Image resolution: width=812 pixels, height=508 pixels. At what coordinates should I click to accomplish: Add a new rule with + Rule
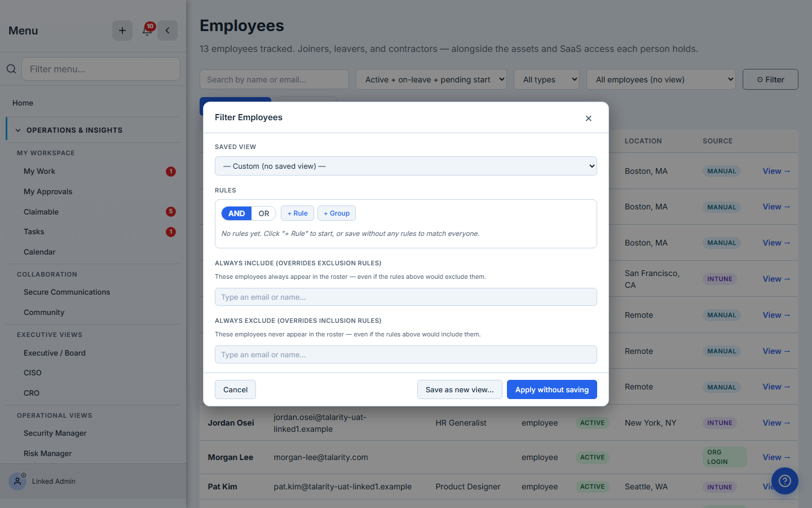[x=297, y=213]
